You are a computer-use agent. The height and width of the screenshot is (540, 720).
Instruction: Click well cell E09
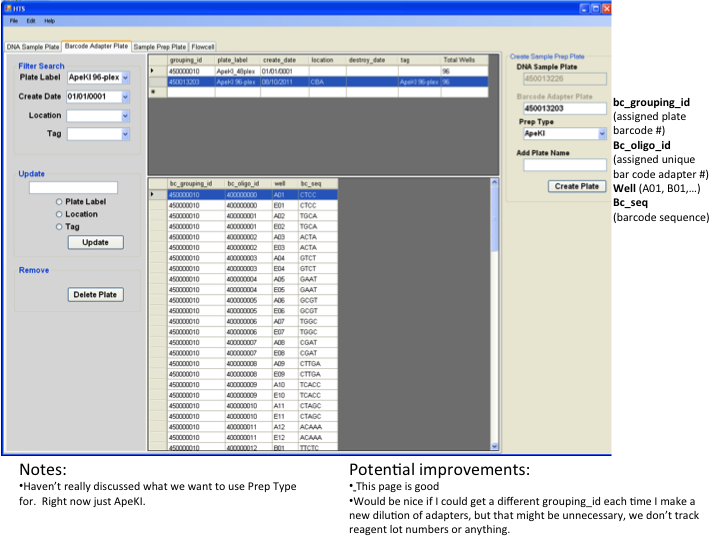tap(285, 374)
